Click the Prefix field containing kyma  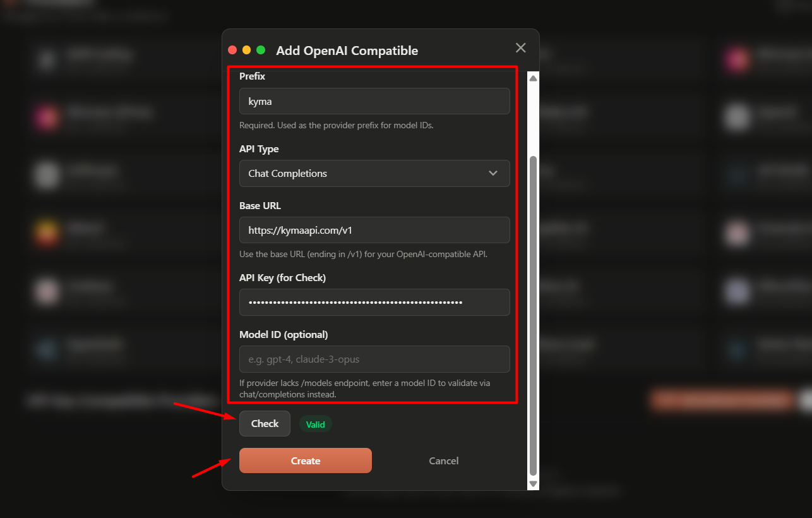374,101
